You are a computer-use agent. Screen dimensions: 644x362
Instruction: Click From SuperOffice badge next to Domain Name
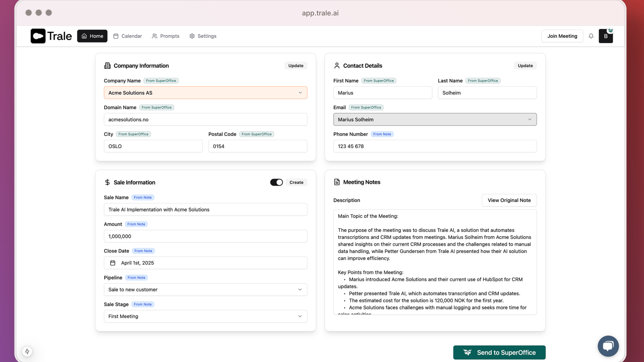[156, 107]
